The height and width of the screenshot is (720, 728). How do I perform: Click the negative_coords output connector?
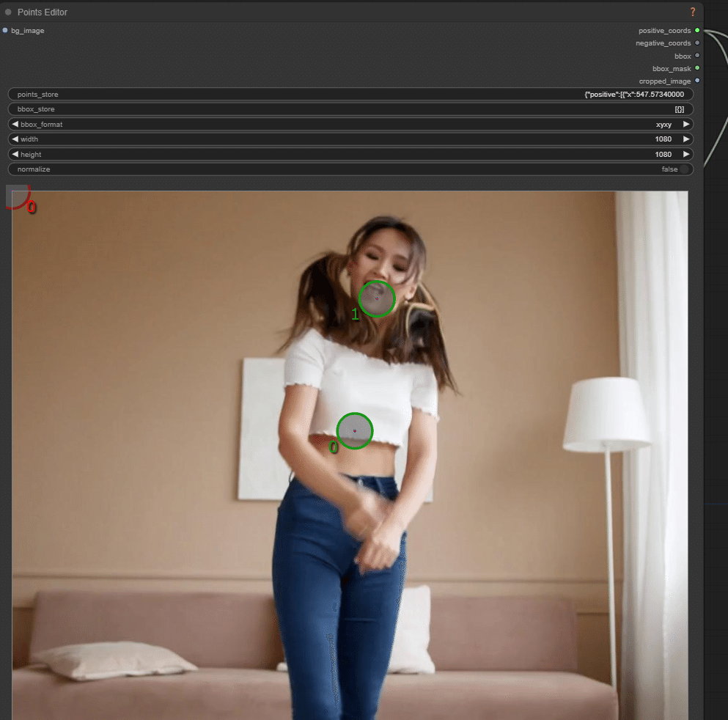click(697, 43)
